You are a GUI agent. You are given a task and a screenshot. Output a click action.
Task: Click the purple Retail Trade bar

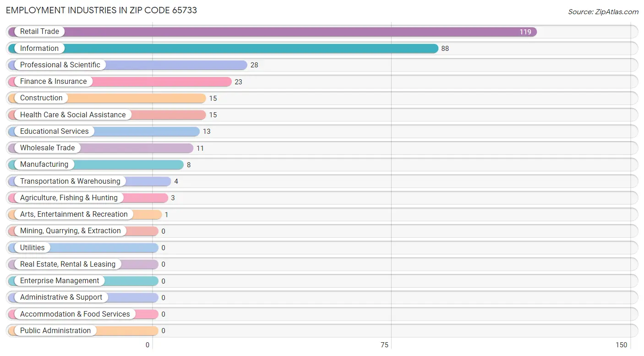273,32
